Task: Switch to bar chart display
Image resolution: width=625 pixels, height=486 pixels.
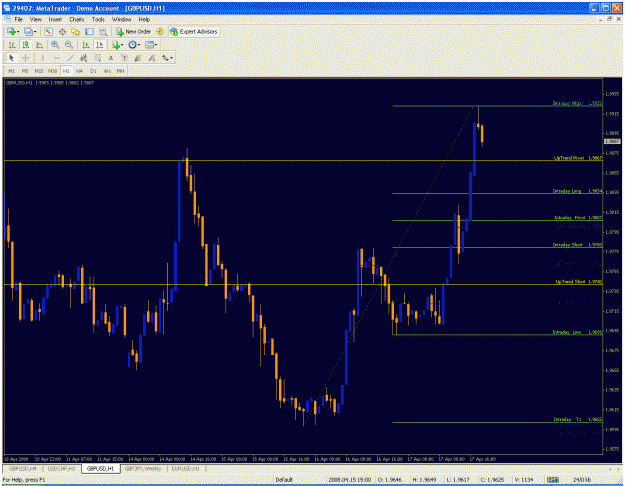Action: (12, 45)
